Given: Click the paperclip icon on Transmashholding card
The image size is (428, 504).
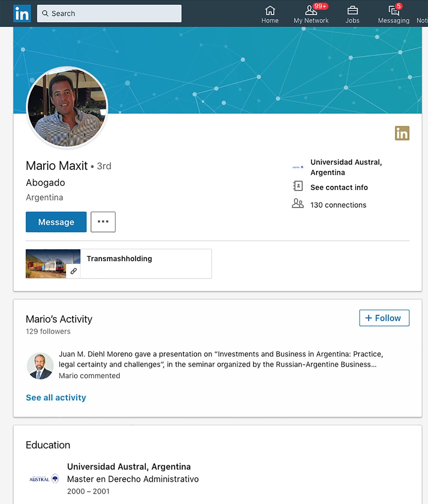Looking at the screenshot, I should pyautogui.click(x=73, y=271).
